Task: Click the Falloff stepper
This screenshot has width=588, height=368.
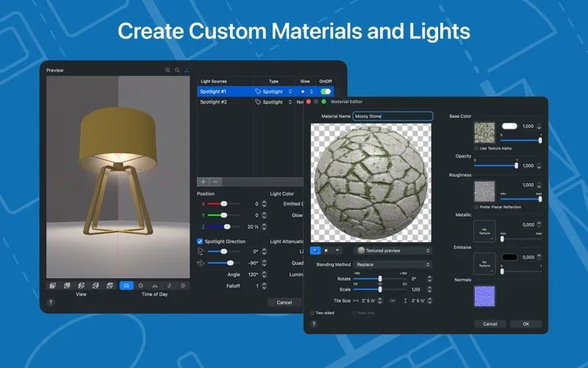Action: tap(264, 286)
